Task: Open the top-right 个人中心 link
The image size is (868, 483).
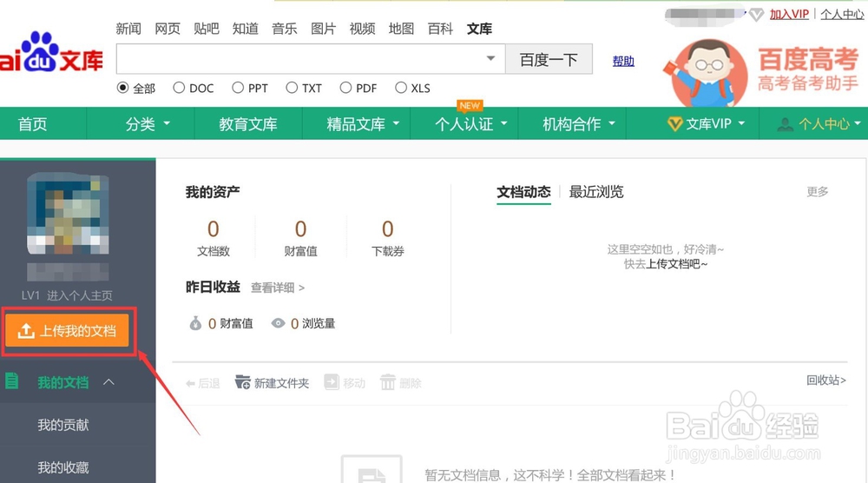Action: click(842, 15)
